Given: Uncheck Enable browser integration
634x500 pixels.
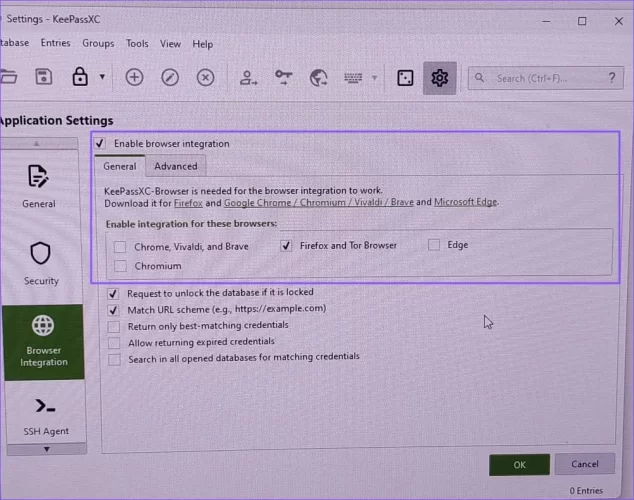Looking at the screenshot, I should pos(100,144).
